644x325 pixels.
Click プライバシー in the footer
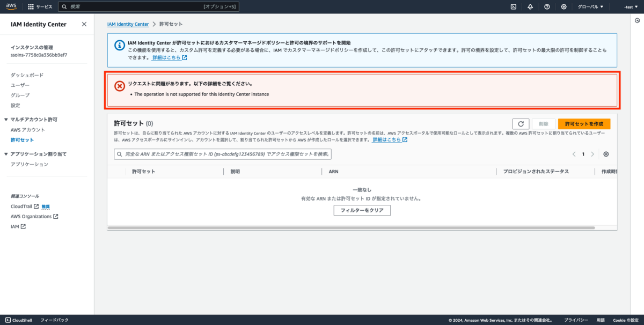tap(577, 320)
